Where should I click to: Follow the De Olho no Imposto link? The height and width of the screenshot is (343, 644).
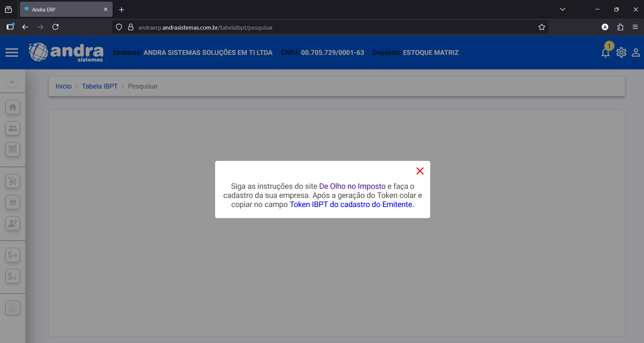tap(352, 186)
